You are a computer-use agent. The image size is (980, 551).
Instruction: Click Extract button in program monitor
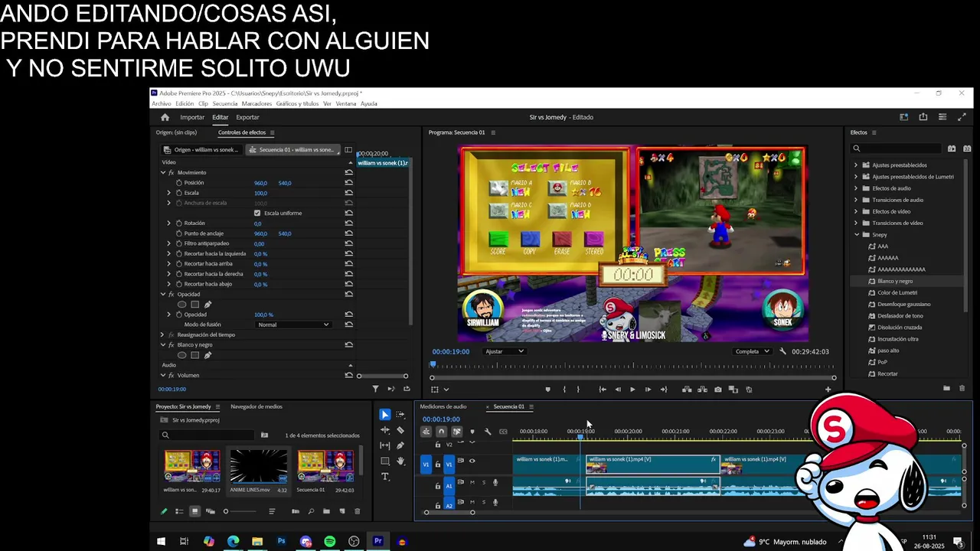(702, 390)
